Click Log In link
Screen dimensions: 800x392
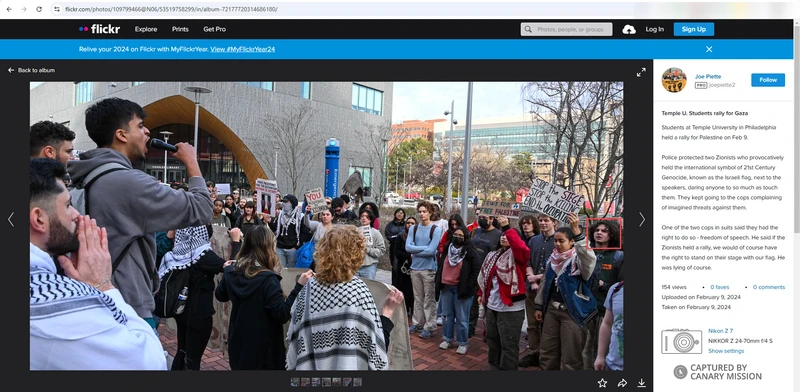tap(655, 29)
